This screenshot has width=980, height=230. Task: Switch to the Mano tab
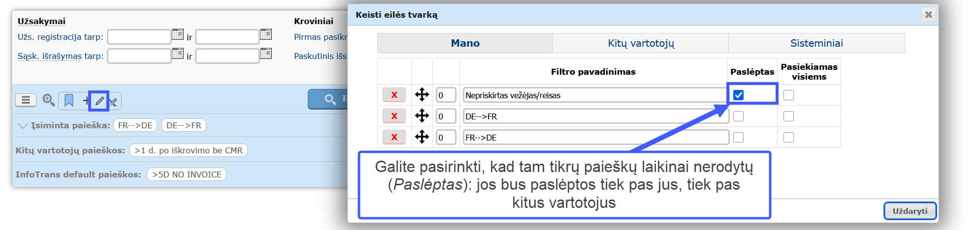coord(465,43)
